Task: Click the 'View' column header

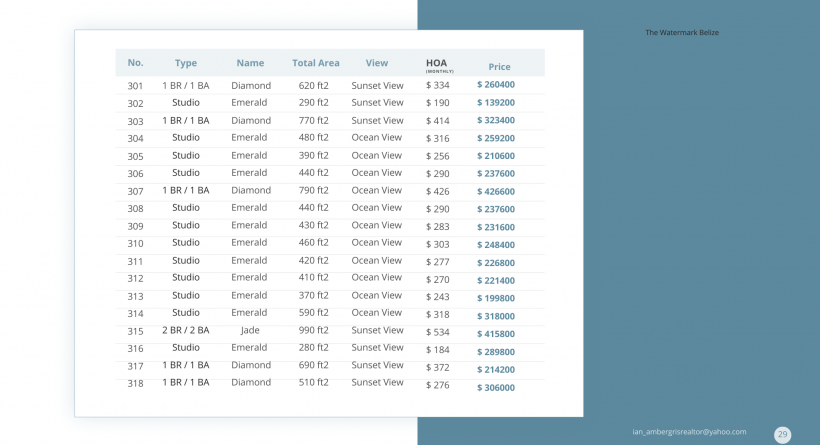Action: 377,63
